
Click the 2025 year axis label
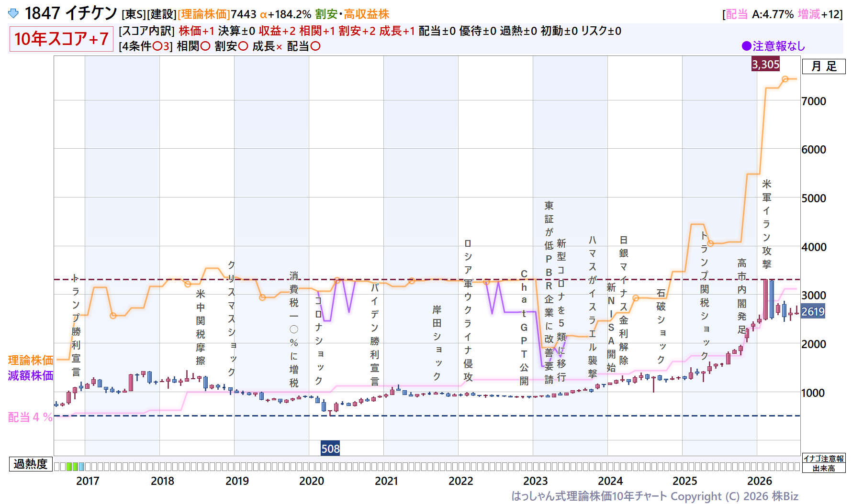tap(685, 481)
